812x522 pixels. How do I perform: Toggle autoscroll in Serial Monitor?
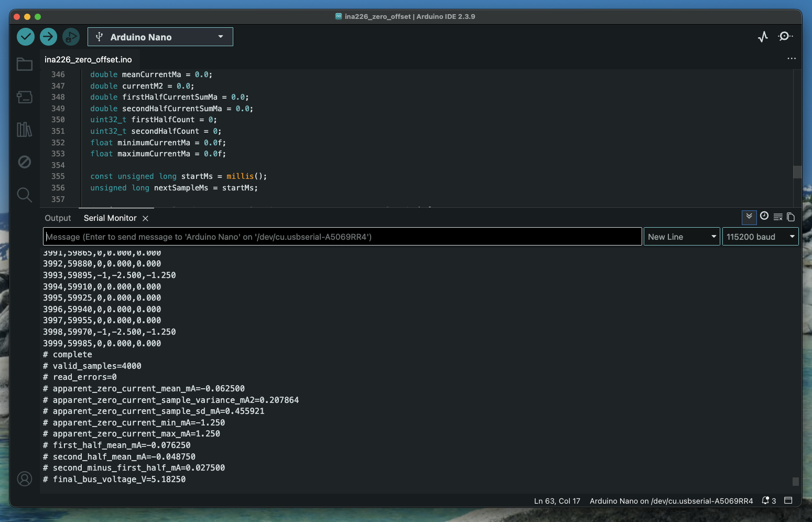[749, 217]
